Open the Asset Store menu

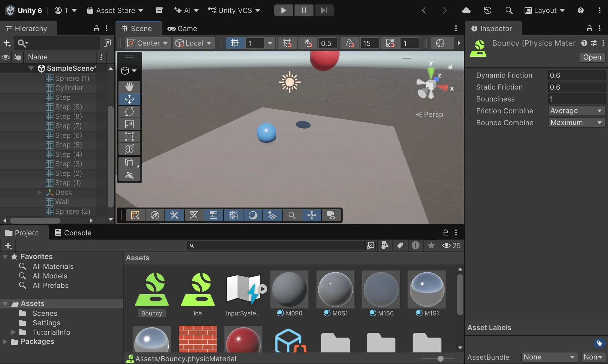(x=115, y=10)
